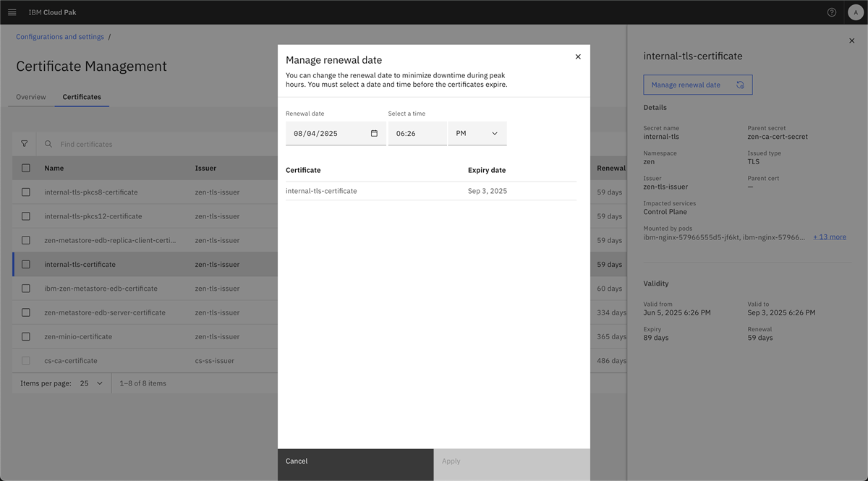The height and width of the screenshot is (481, 868).
Task: Check the cs-ca-certificate row checkbox
Action: pos(26,360)
